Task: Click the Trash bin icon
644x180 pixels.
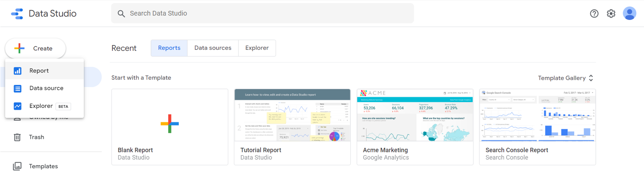Action: pos(17,137)
